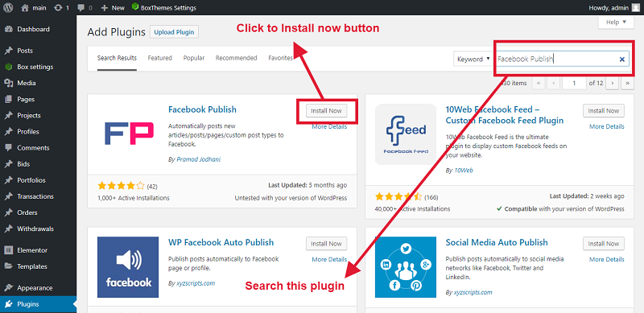The image size is (644, 313).
Task: Click the WordPress logo in admin bar
Action: pos(9,7)
